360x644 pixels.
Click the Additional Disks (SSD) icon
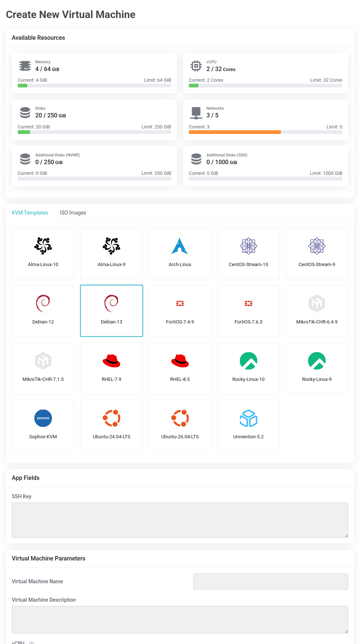pyautogui.click(x=196, y=159)
